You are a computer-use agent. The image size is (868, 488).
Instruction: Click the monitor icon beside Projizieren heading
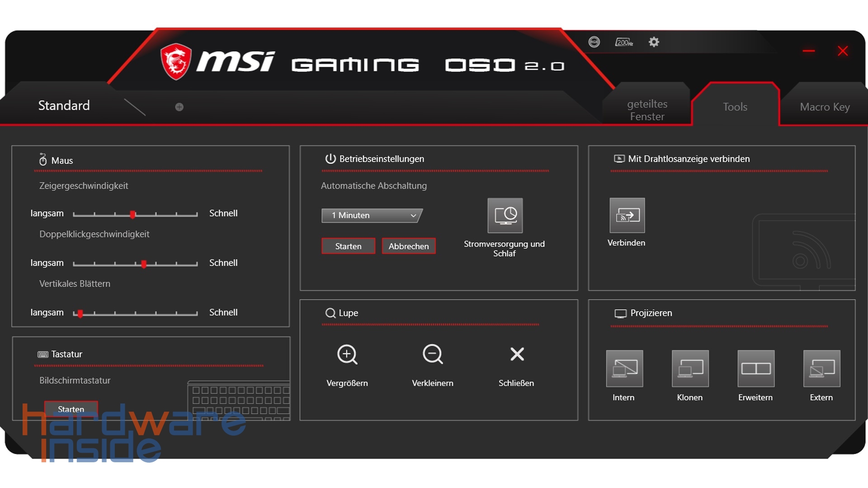point(620,314)
